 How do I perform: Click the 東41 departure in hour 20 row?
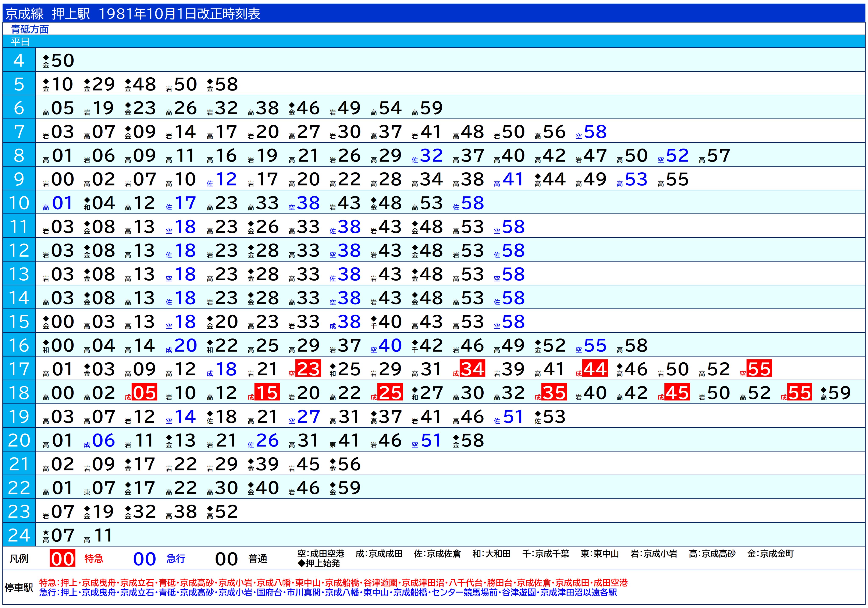click(x=344, y=441)
